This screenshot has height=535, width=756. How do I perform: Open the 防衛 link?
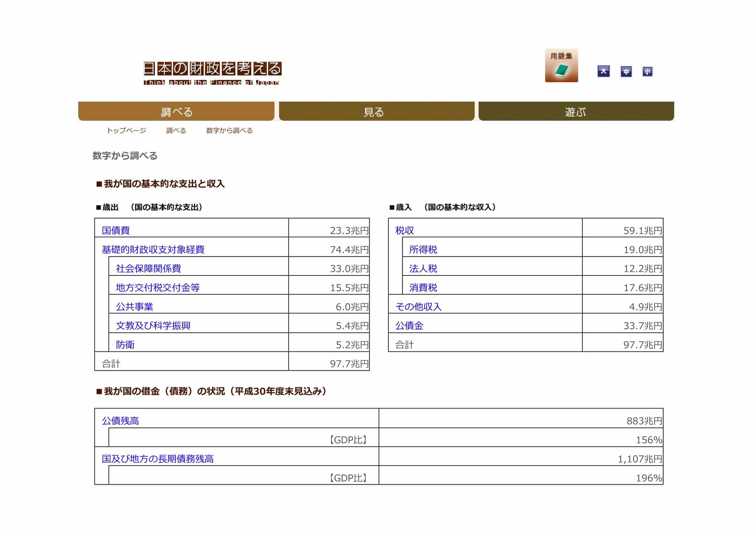[x=125, y=345]
